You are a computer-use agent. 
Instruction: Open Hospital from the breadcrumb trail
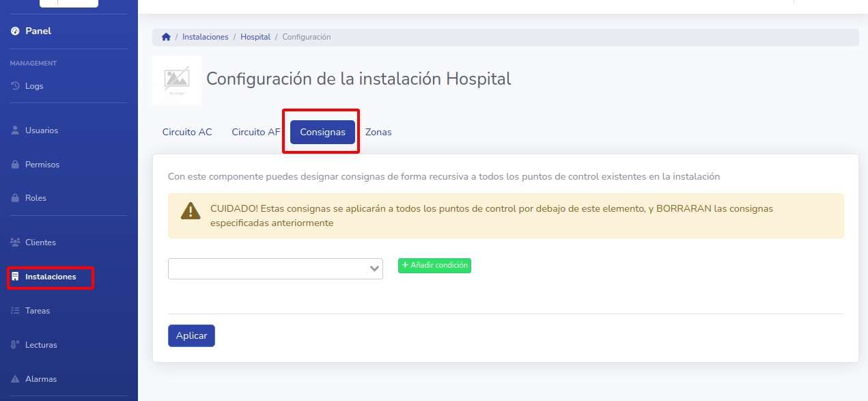pyautogui.click(x=255, y=36)
